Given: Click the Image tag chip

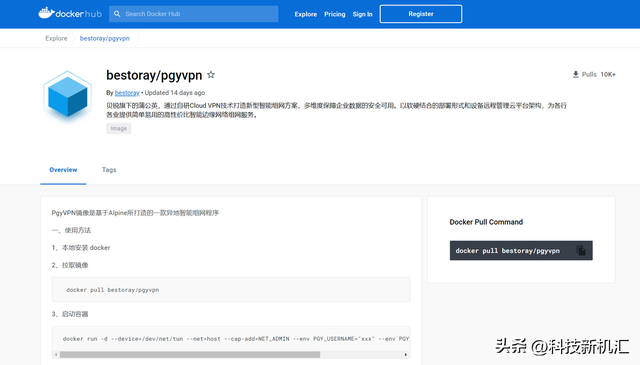Looking at the screenshot, I should click(x=119, y=129).
